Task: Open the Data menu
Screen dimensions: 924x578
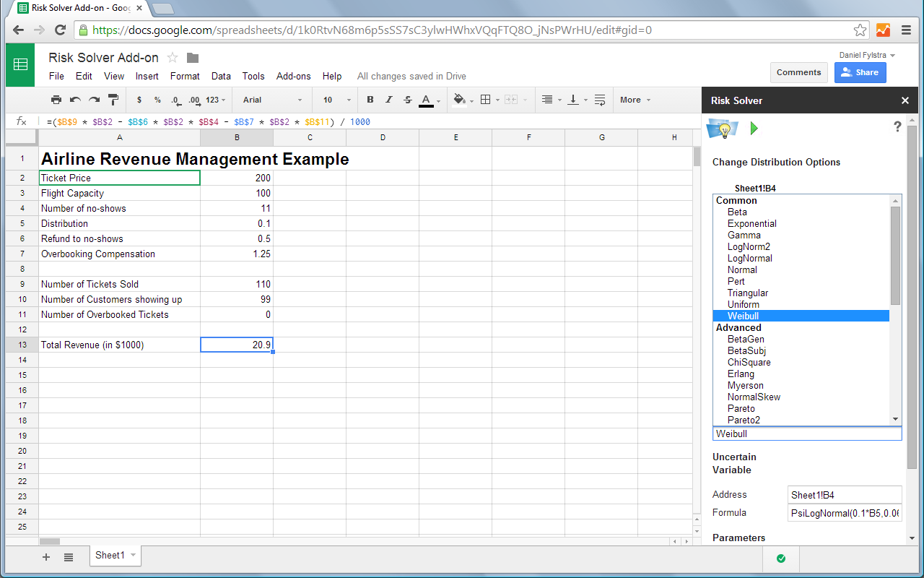Action: [x=221, y=76]
